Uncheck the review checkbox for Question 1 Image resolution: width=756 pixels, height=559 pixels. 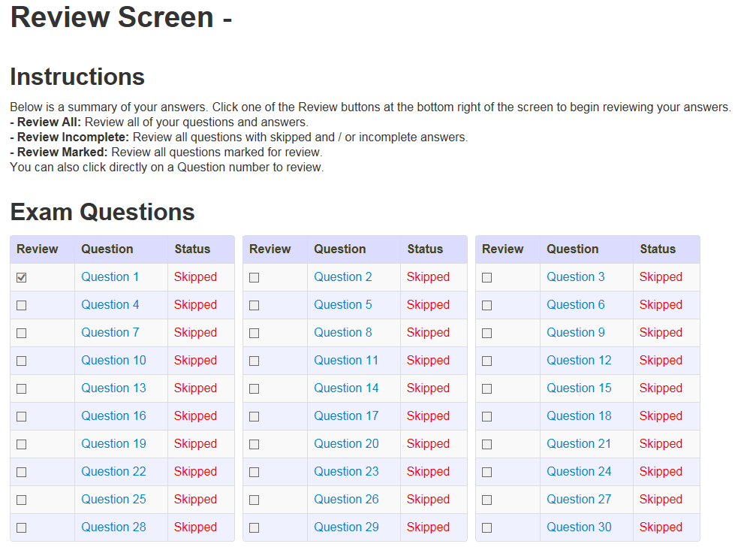[x=21, y=277]
